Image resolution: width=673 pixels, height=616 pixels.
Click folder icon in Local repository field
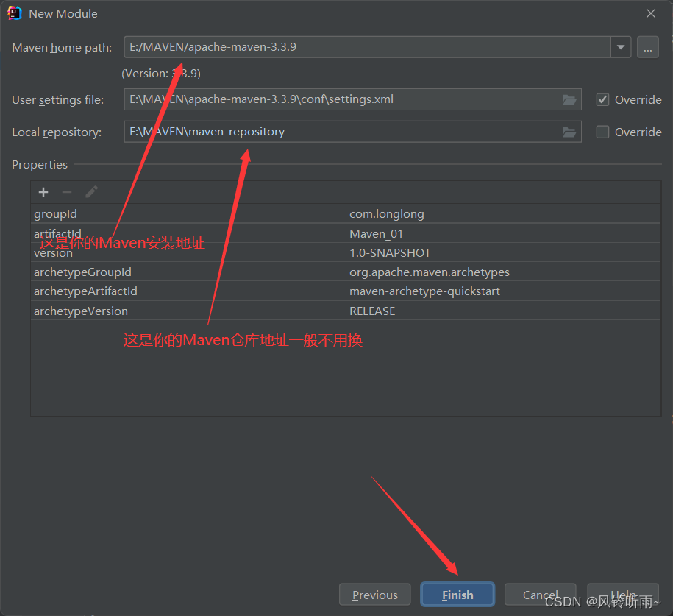[x=569, y=132]
